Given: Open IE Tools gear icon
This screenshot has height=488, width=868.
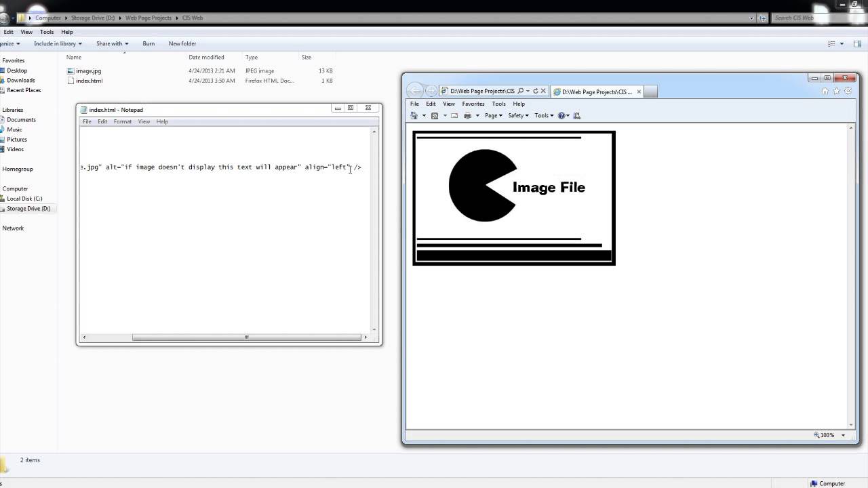Looking at the screenshot, I should pos(848,91).
